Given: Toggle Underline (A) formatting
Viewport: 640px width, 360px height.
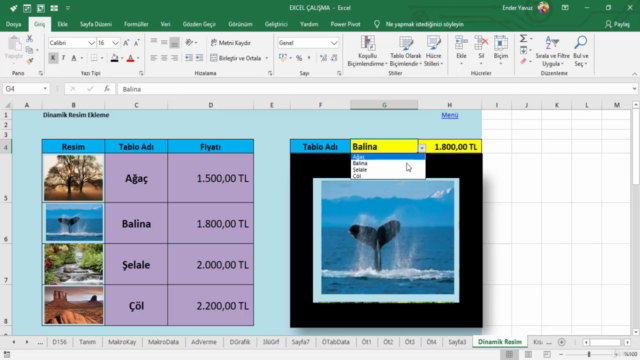Looking at the screenshot, I should (x=74, y=58).
